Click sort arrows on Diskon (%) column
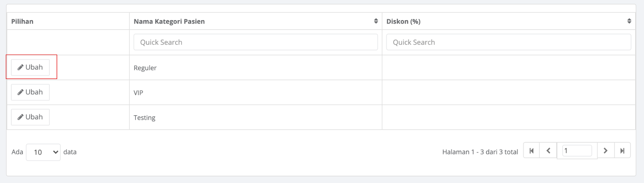Screen dimensions: 644x183 [x=629, y=21]
